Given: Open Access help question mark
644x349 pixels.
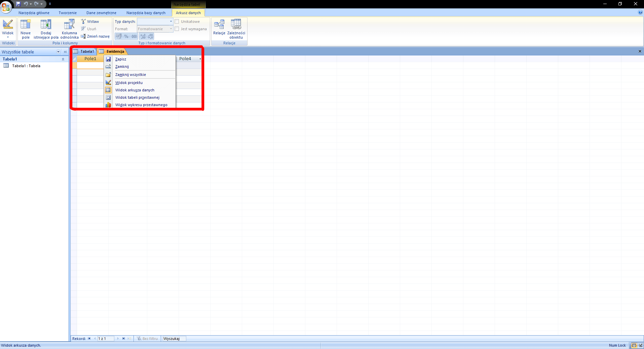Looking at the screenshot, I should click(x=640, y=12).
